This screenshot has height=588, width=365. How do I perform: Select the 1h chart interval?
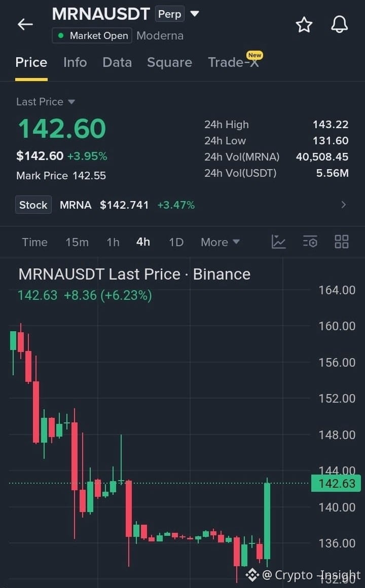(x=113, y=242)
